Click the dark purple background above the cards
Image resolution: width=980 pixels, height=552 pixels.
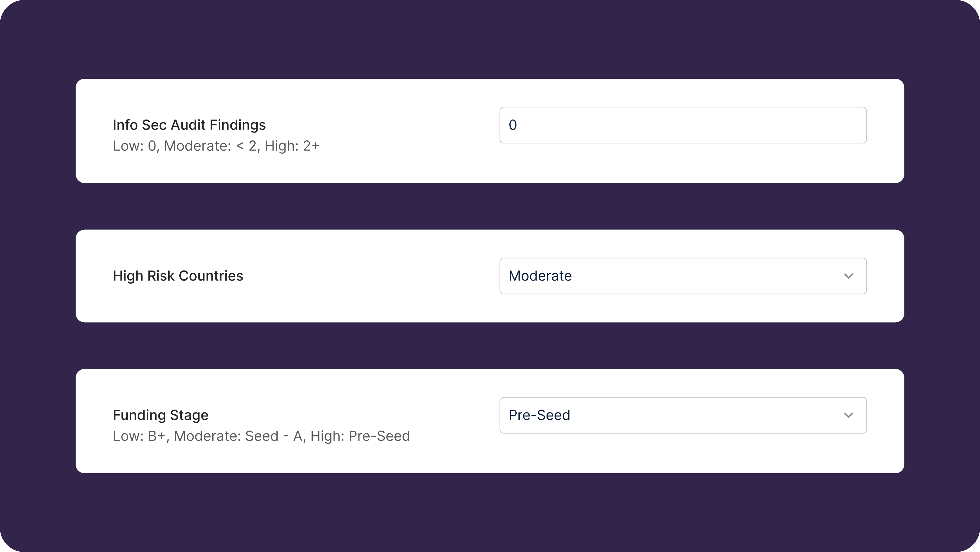point(490,38)
